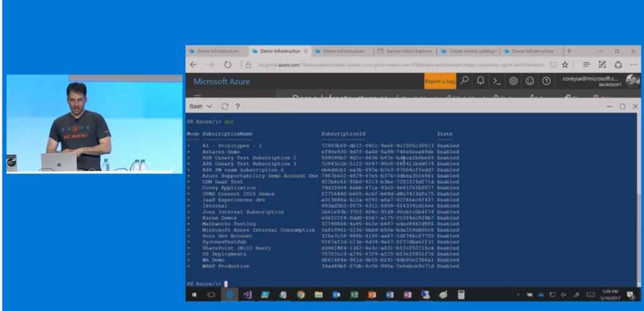Open Action Center in system tray
This screenshot has width=644, height=311.
click(x=630, y=295)
